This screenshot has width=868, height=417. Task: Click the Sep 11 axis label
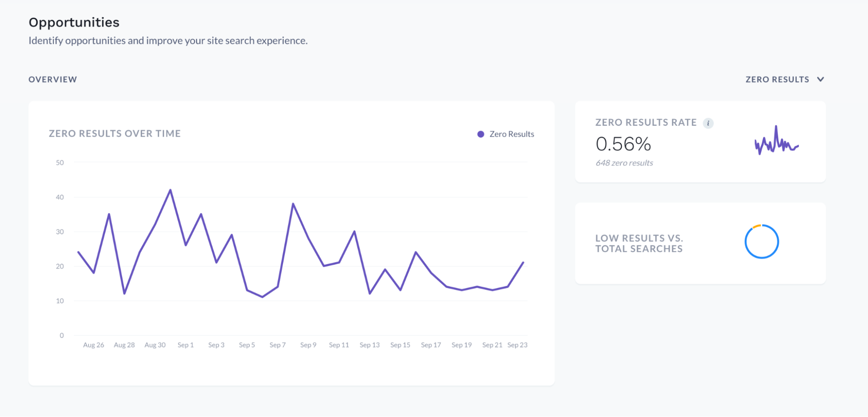coord(339,345)
